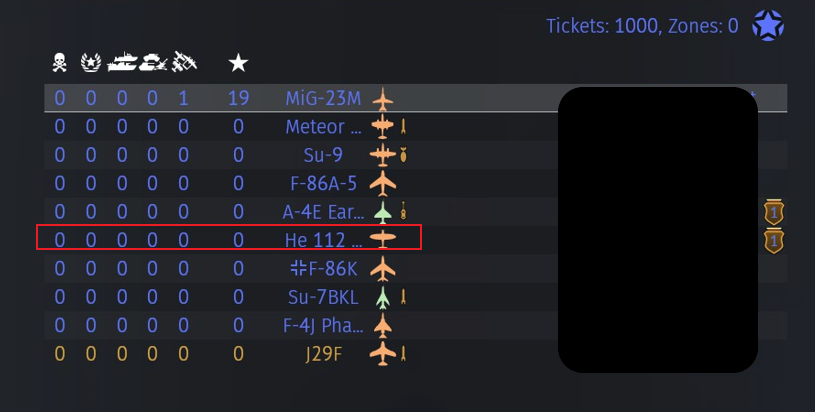Click the F-86K aircraft icon
This screenshot has width=815, height=412.
pos(383,269)
